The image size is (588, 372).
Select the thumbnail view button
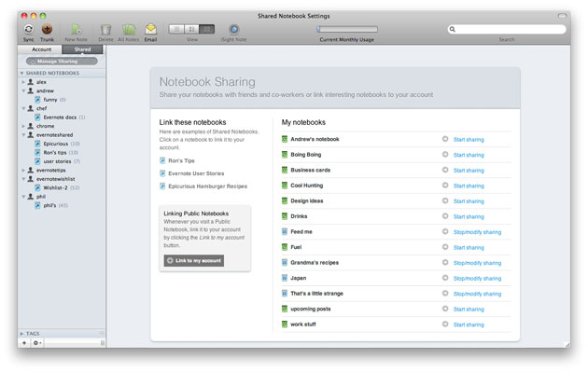(206, 29)
